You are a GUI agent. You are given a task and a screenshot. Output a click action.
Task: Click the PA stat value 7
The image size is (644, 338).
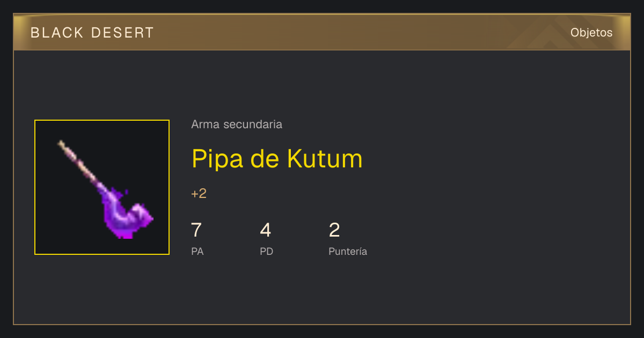196,230
